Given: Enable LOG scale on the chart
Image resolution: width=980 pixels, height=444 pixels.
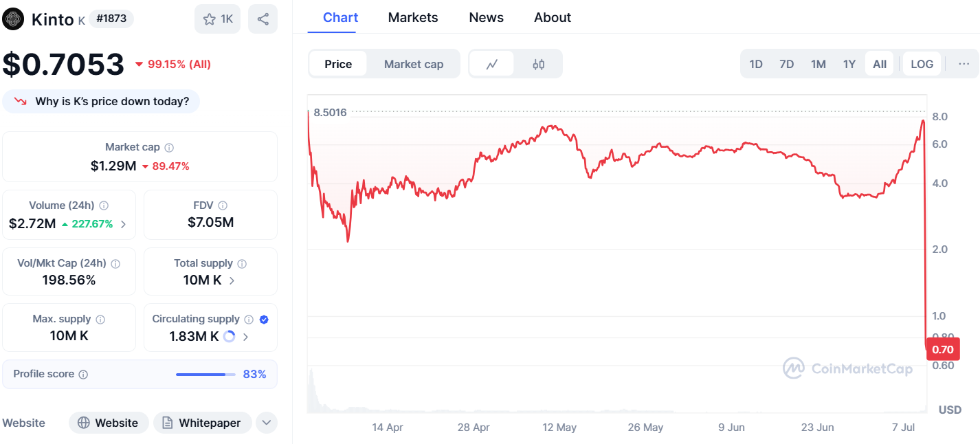Looking at the screenshot, I should pyautogui.click(x=922, y=63).
